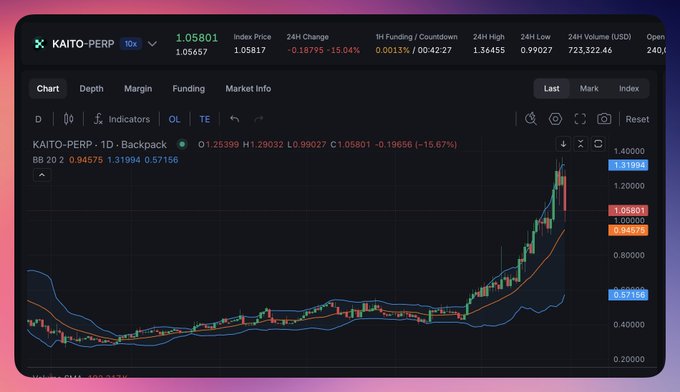
Task: Toggle the OL order lines option
Action: [x=174, y=119]
